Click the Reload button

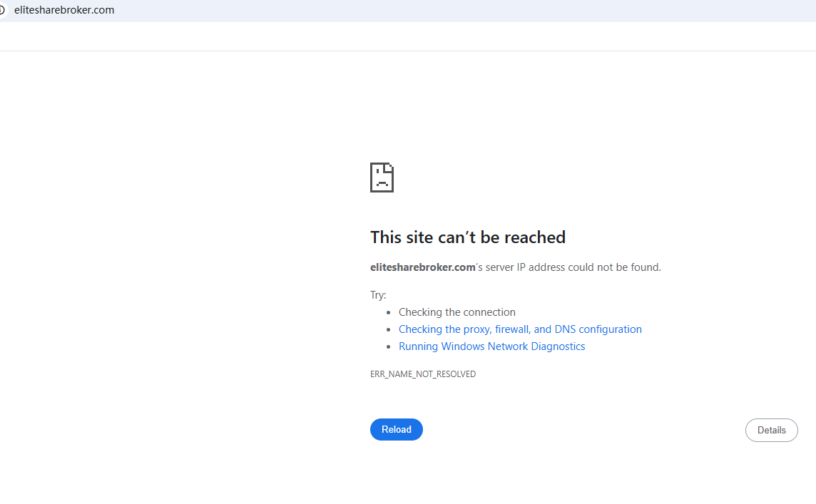coord(396,429)
